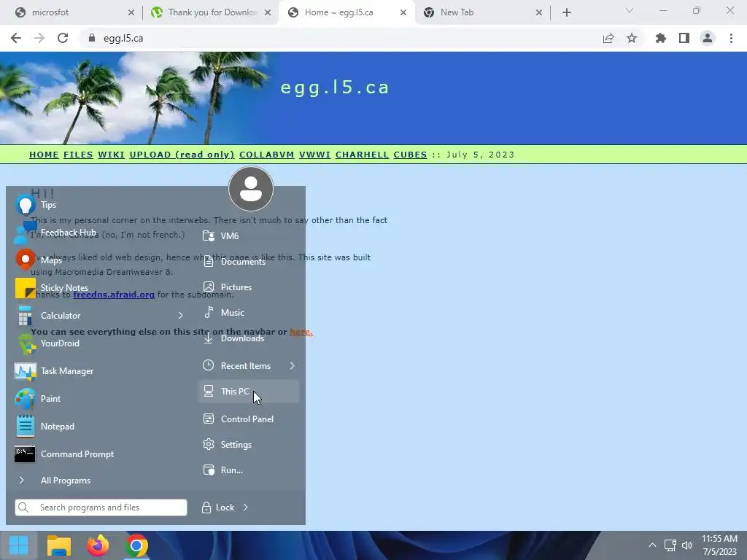Open Downloads folder from Start menu
The width and height of the screenshot is (747, 560).
[x=249, y=338]
